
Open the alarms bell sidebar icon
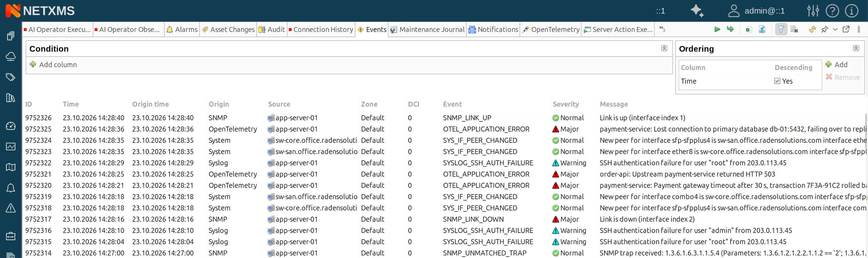point(11,188)
